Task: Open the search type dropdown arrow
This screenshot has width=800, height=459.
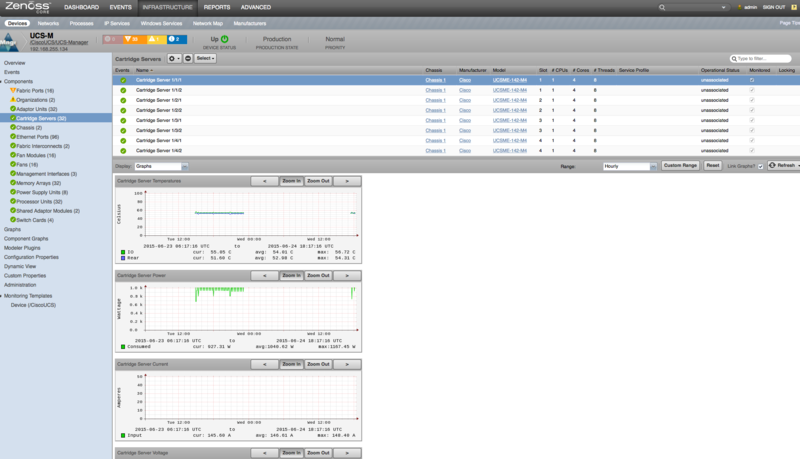Action: tap(723, 8)
